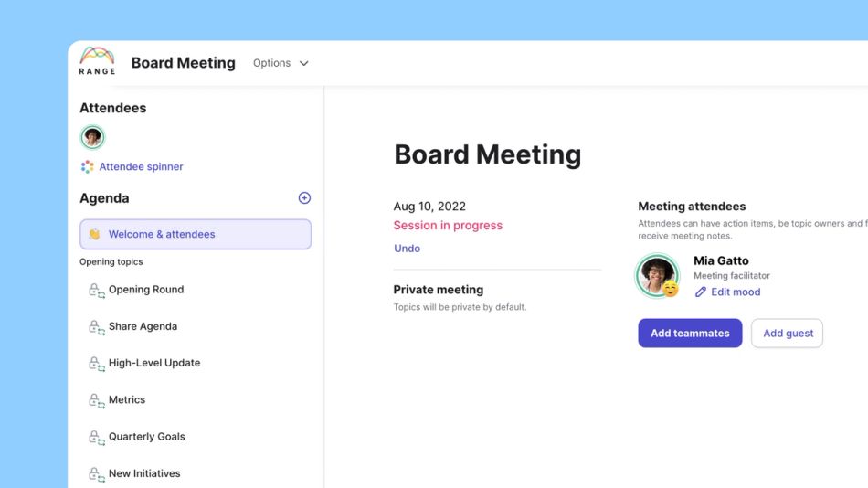Click the Private meeting heading
The image size is (868, 488).
[438, 290]
